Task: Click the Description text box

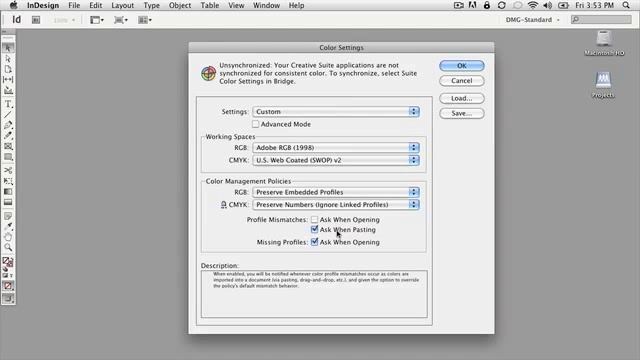Action: [x=314, y=294]
